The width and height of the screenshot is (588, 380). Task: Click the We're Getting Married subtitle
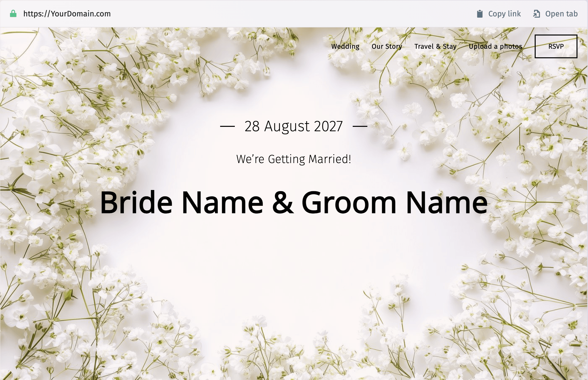tap(294, 159)
